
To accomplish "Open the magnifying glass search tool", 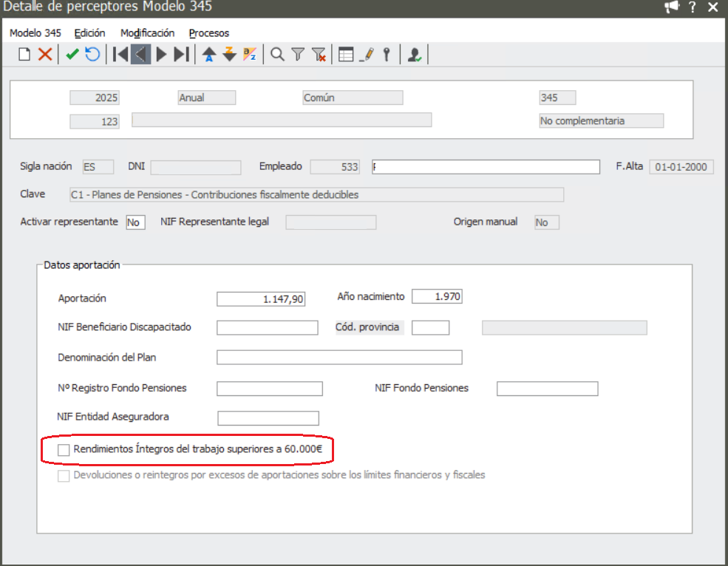I will pos(277,54).
